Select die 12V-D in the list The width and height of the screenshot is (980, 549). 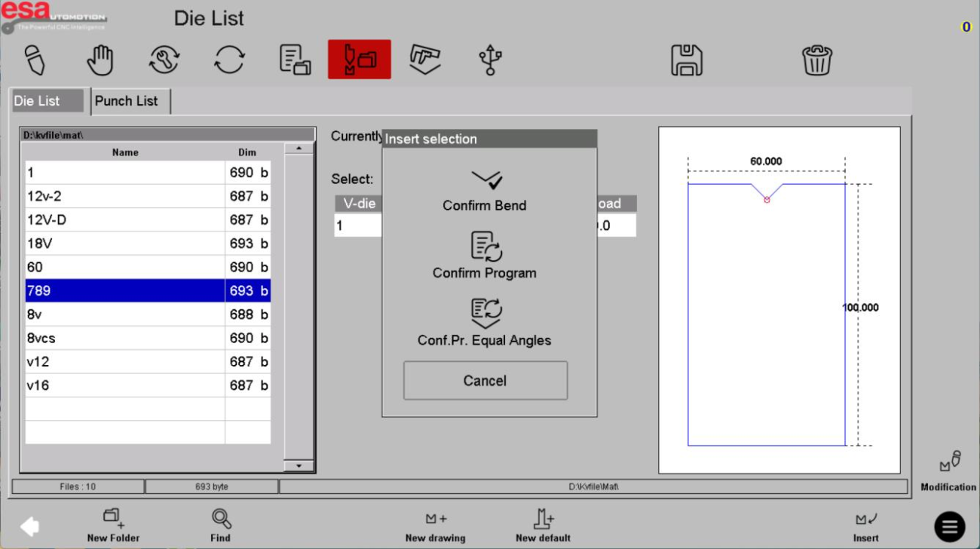tap(124, 220)
